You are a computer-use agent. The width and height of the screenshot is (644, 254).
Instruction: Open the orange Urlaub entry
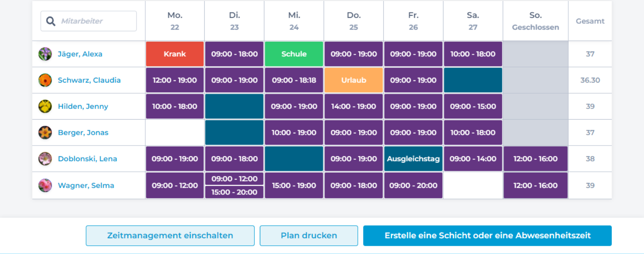coord(354,80)
